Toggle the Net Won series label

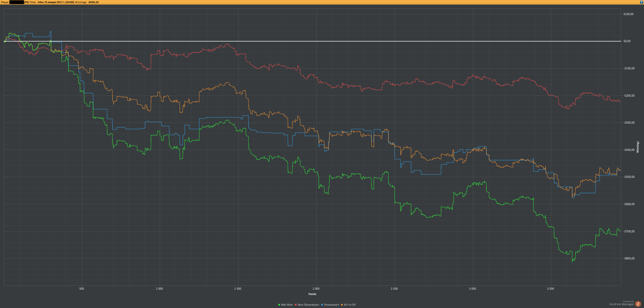[x=287, y=305]
